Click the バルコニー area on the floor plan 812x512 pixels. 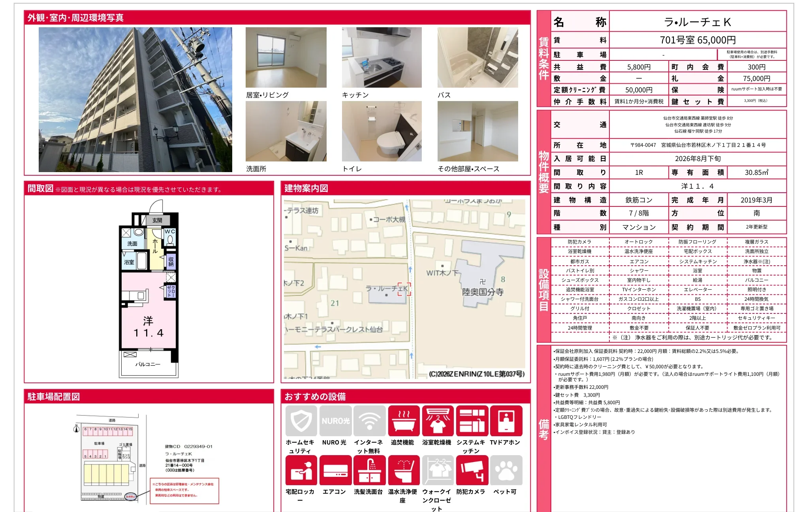coord(148,364)
